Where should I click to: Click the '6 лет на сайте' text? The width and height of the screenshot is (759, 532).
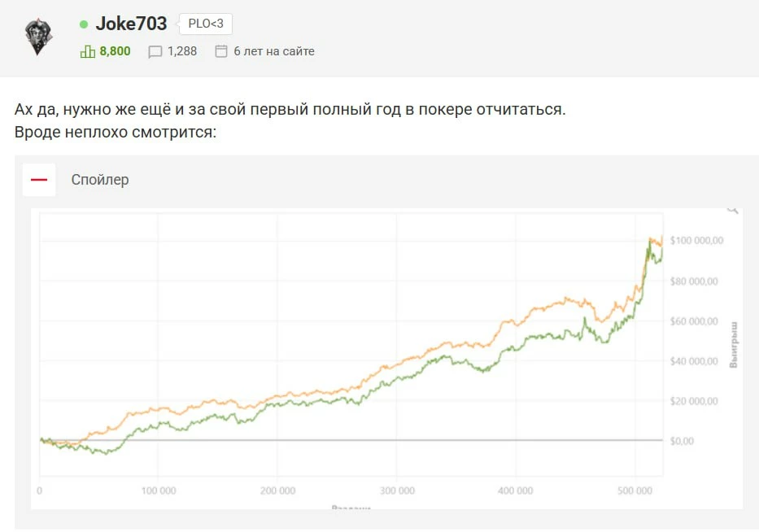pyautogui.click(x=273, y=51)
